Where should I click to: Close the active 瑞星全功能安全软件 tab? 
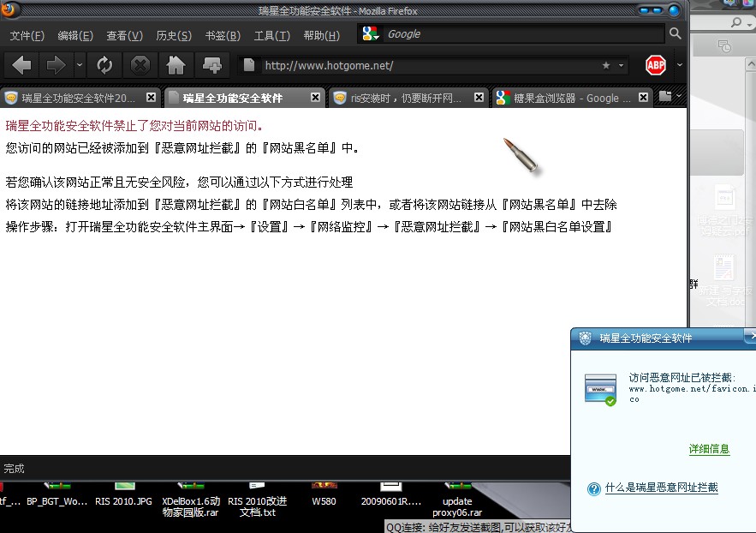click(x=315, y=98)
